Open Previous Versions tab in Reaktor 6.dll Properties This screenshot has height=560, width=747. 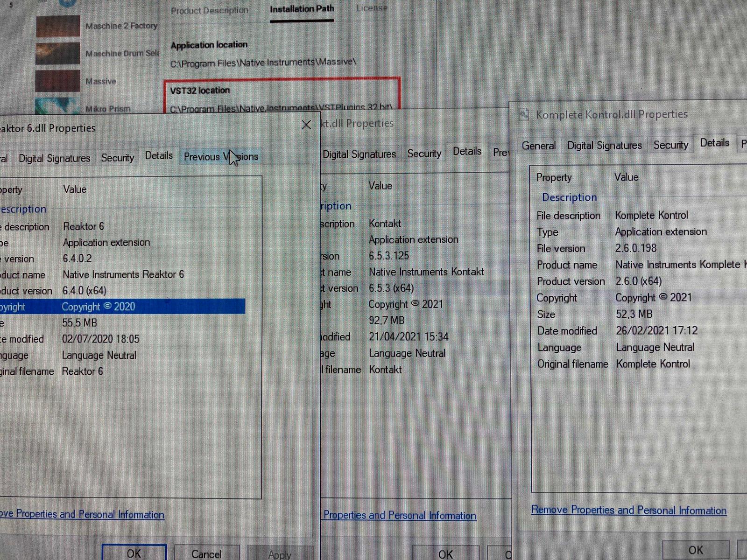point(221,157)
